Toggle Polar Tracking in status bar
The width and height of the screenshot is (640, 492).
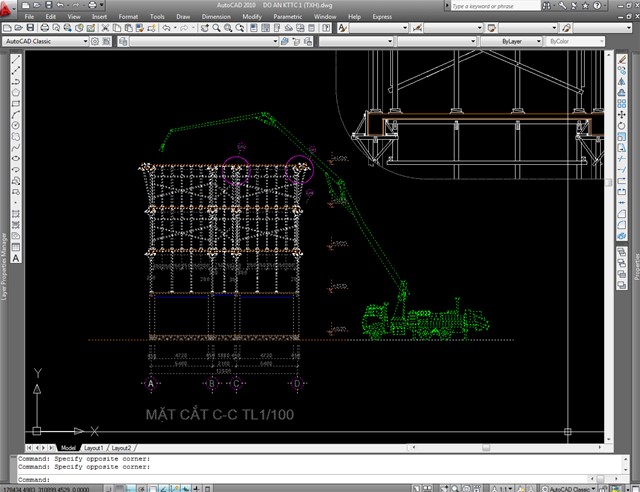tap(141, 488)
